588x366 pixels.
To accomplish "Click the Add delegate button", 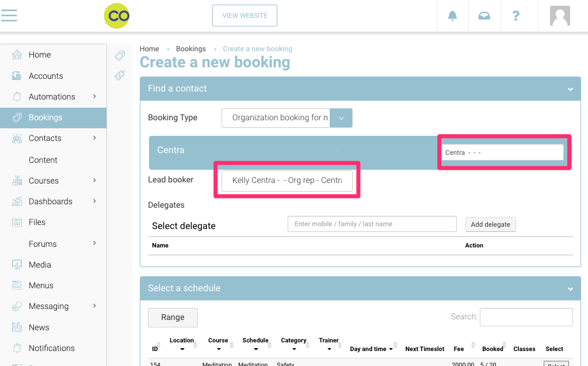I will pyautogui.click(x=490, y=224).
